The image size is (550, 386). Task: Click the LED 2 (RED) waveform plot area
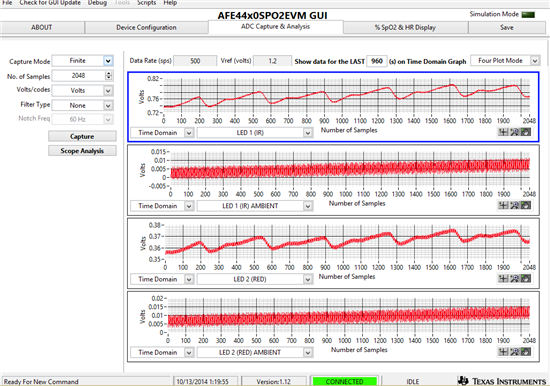pos(347,242)
